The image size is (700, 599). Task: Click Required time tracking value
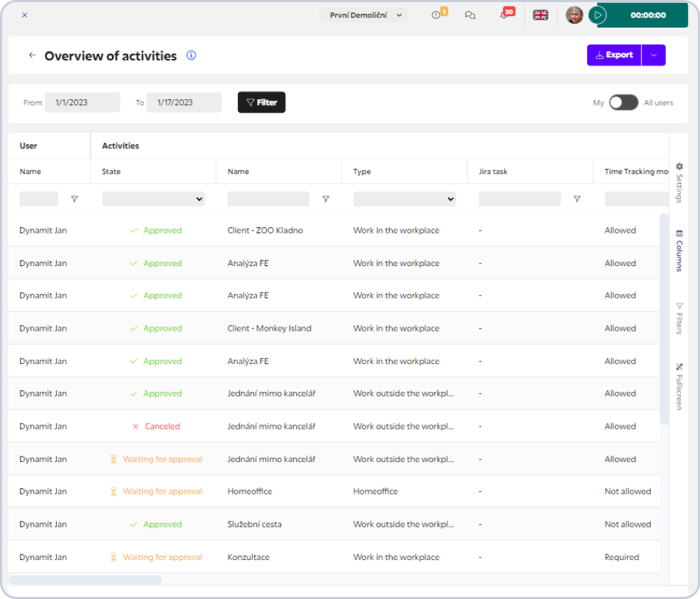coord(622,557)
